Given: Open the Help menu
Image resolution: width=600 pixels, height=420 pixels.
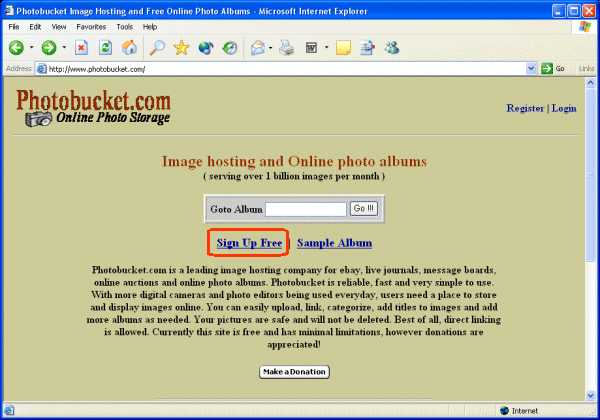Looking at the screenshot, I should [x=150, y=27].
